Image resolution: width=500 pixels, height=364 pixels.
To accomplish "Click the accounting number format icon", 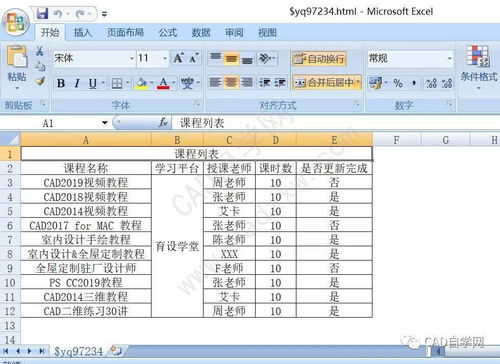I will tap(376, 83).
